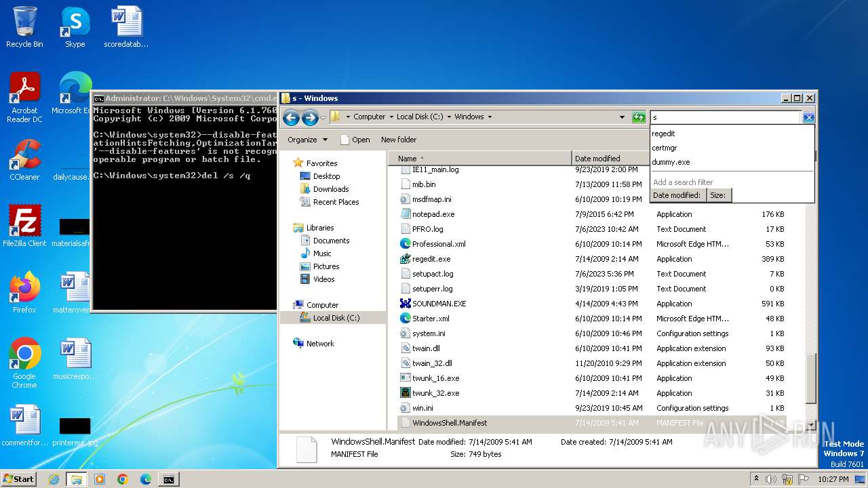Create a New folder
The height and width of the screenshot is (488, 868).
(399, 140)
